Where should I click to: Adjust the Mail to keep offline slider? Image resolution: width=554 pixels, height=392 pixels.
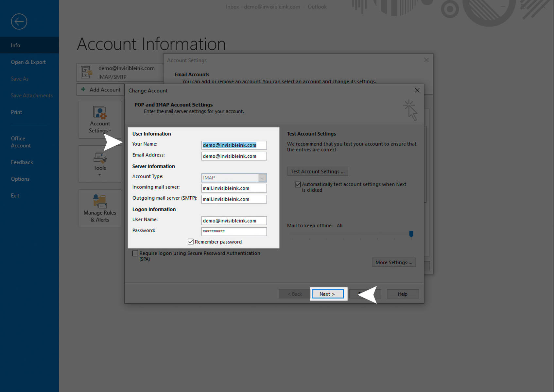pos(411,234)
